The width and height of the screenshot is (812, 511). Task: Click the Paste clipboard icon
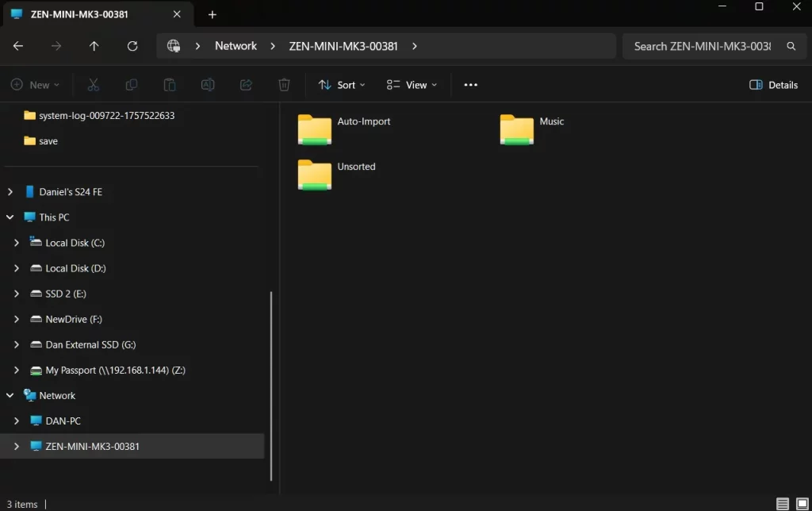pyautogui.click(x=170, y=84)
